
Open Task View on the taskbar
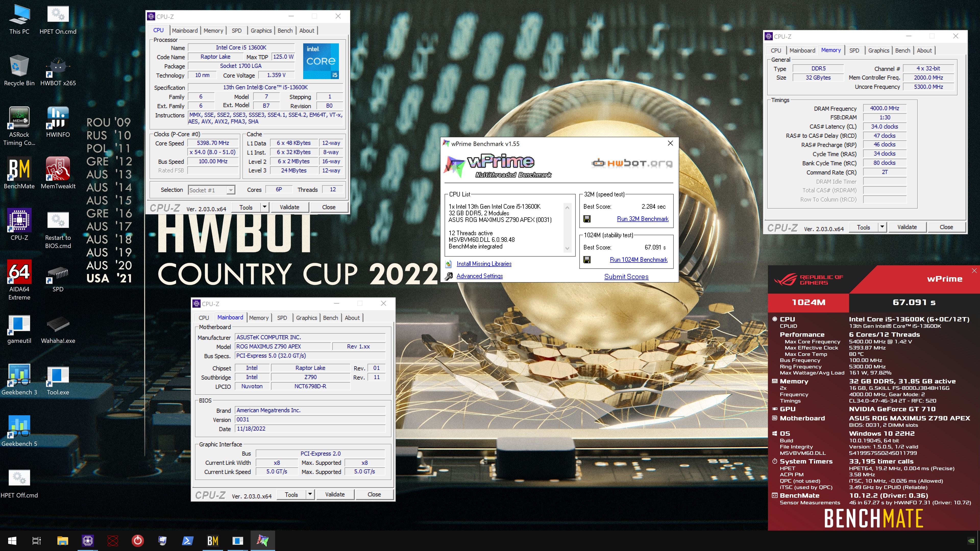(36, 541)
